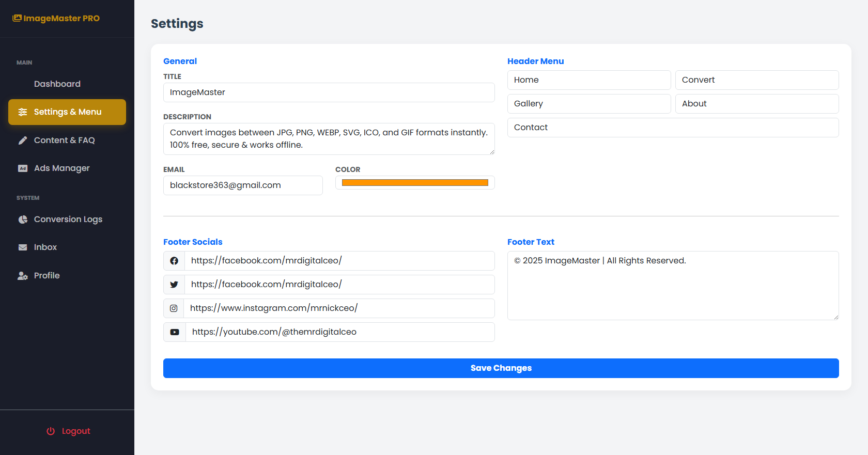This screenshot has height=455, width=868.
Task: Click the Conversion Logs pie chart icon
Action: pyautogui.click(x=23, y=219)
